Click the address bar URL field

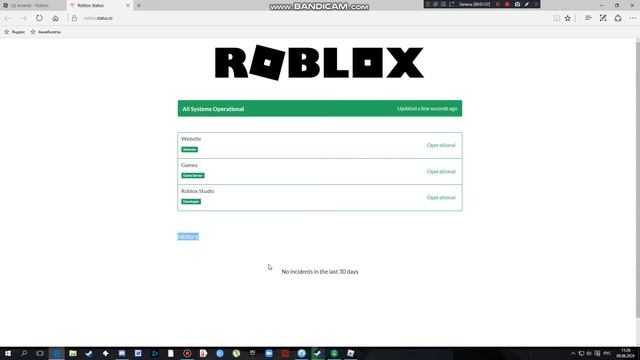pyautogui.click(x=310, y=18)
